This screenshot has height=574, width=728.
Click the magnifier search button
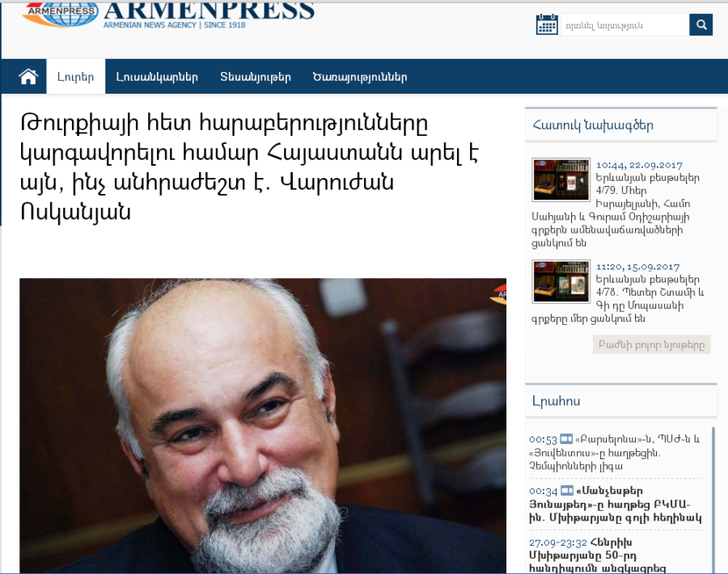pos(701,24)
